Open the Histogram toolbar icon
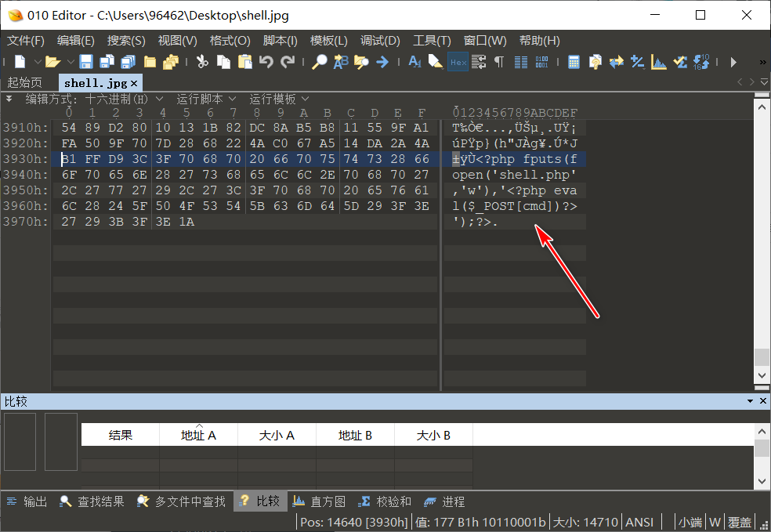Image resolution: width=771 pixels, height=532 pixels. click(658, 61)
